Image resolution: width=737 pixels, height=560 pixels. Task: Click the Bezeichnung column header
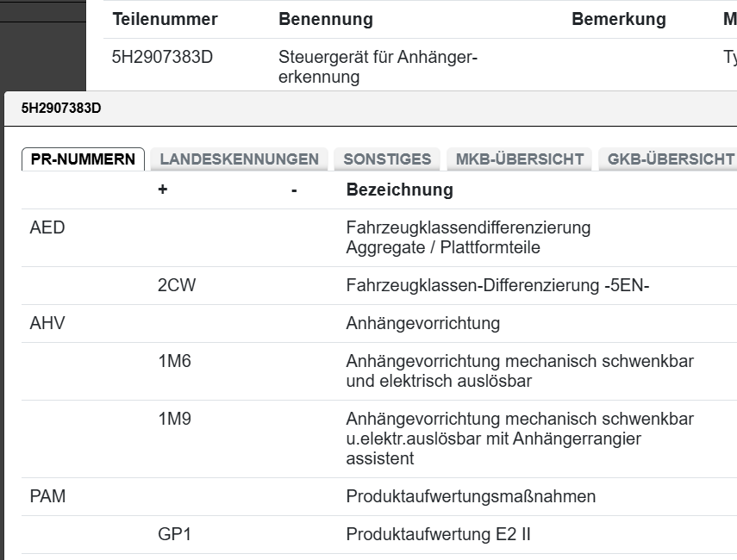pos(399,190)
